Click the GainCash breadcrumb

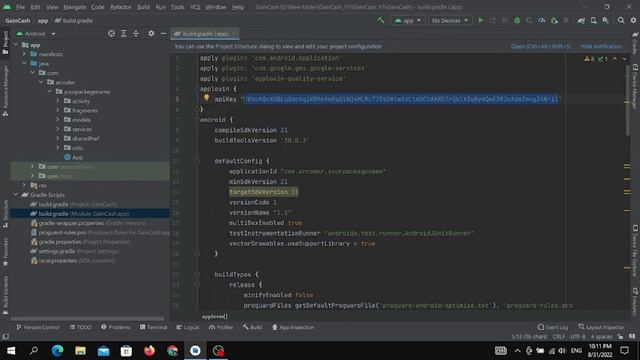coord(18,20)
